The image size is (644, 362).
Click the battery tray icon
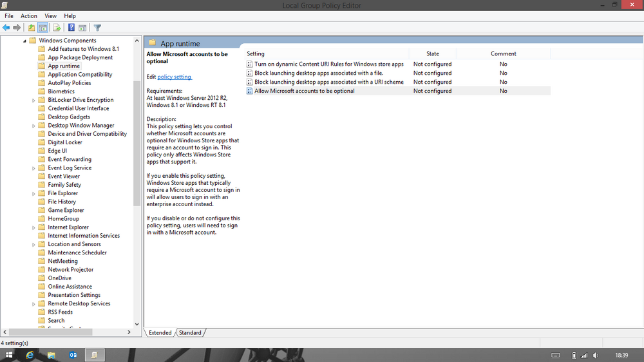tap(574, 356)
